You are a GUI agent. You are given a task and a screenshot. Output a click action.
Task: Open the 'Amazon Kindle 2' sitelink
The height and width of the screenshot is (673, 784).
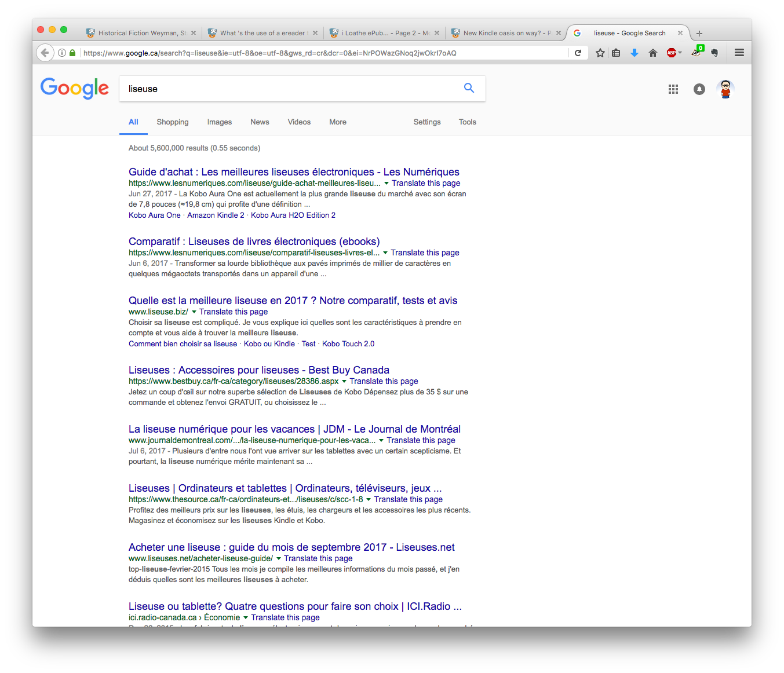point(216,215)
